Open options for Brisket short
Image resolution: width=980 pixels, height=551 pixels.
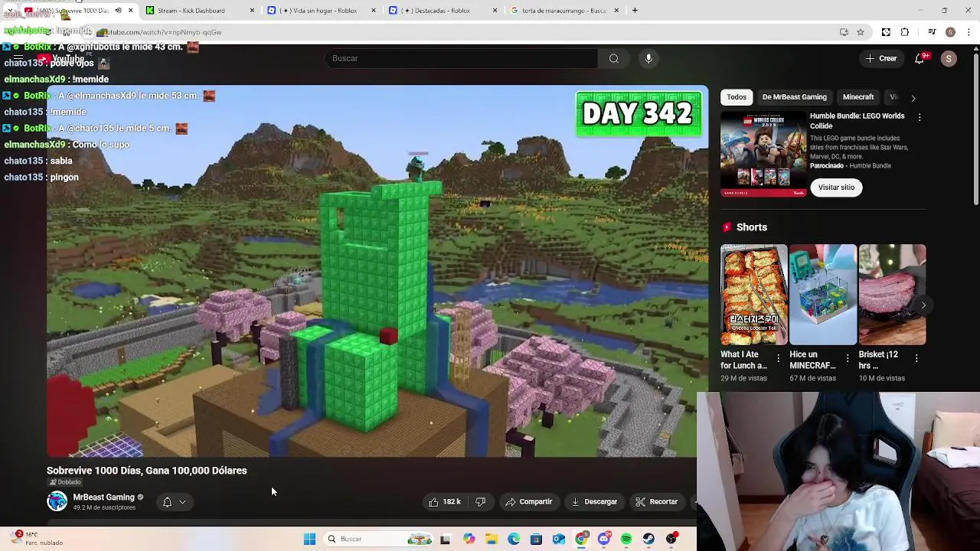click(916, 358)
